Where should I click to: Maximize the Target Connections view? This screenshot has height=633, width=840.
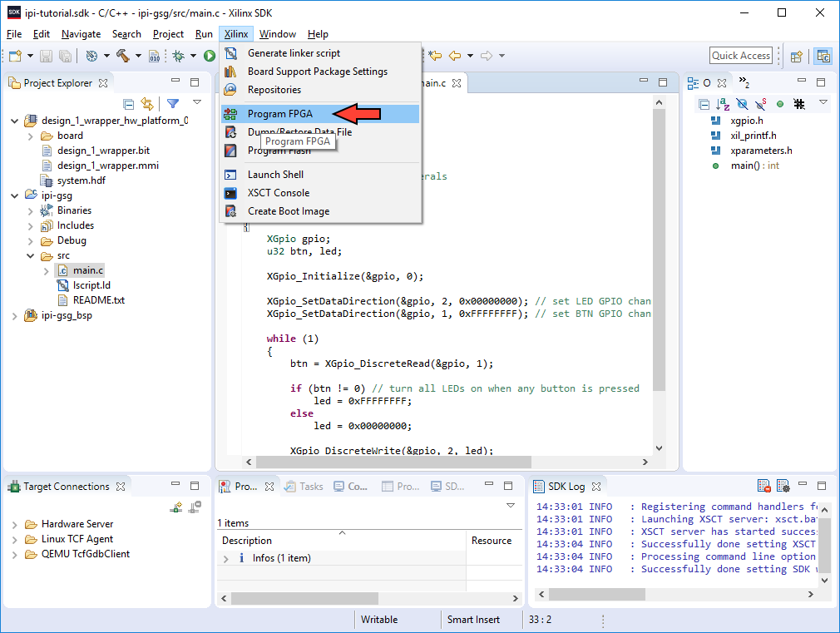195,486
